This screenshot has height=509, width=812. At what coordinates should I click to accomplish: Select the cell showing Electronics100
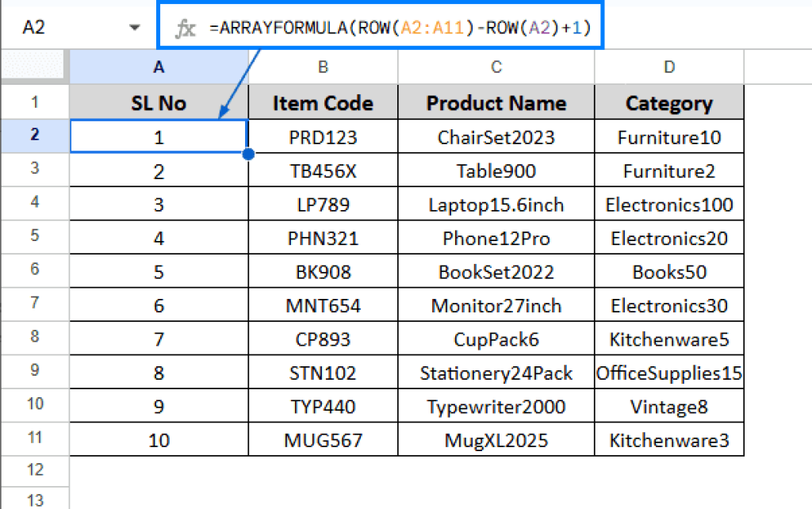click(x=668, y=204)
